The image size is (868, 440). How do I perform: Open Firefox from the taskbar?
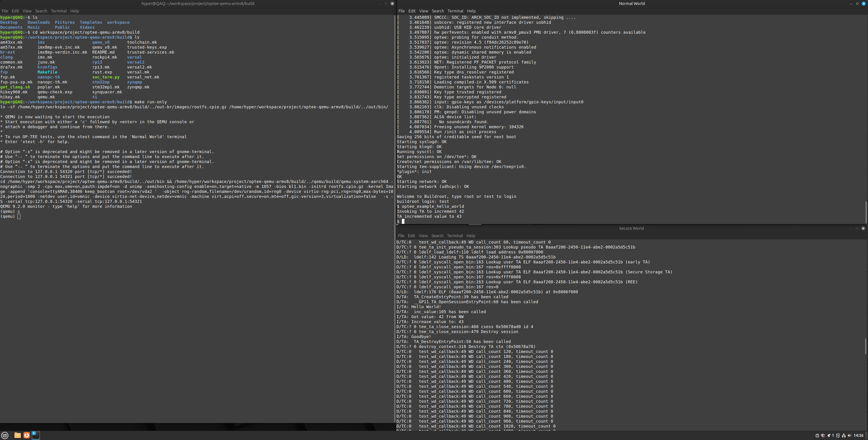pyautogui.click(x=26, y=435)
